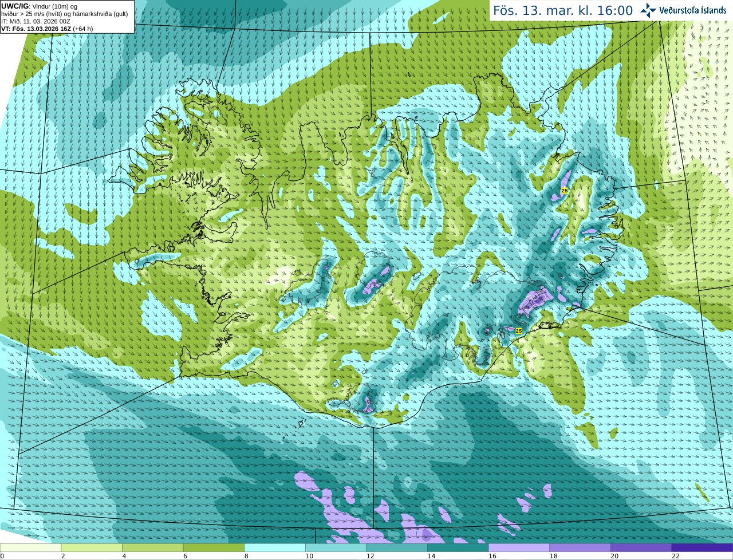Click the 'IT: Mið. 11. 03. 2026 00Z' line
This screenshot has width=733, height=560.
[36, 21]
